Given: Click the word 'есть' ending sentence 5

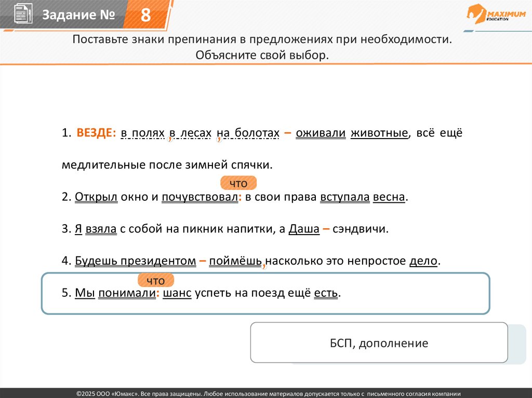Looking at the screenshot, I should [x=326, y=293].
